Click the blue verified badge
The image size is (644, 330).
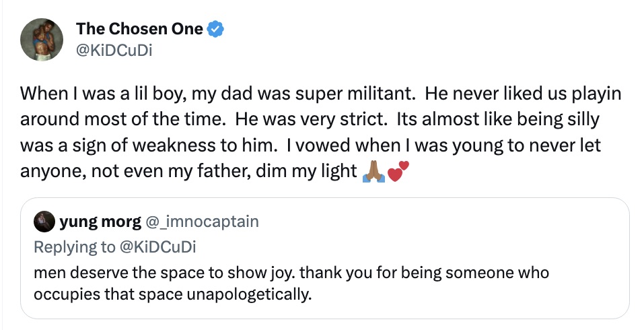215,28
